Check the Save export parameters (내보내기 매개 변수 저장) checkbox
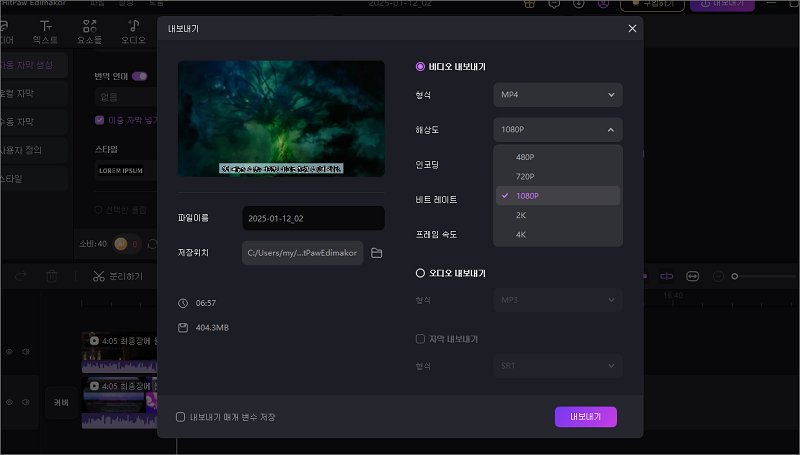 pyautogui.click(x=180, y=417)
